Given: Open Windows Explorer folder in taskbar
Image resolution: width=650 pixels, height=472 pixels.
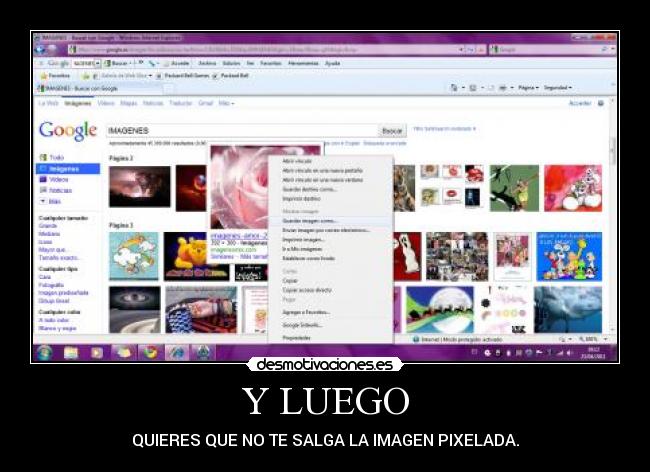Looking at the screenshot, I should click(71, 353).
